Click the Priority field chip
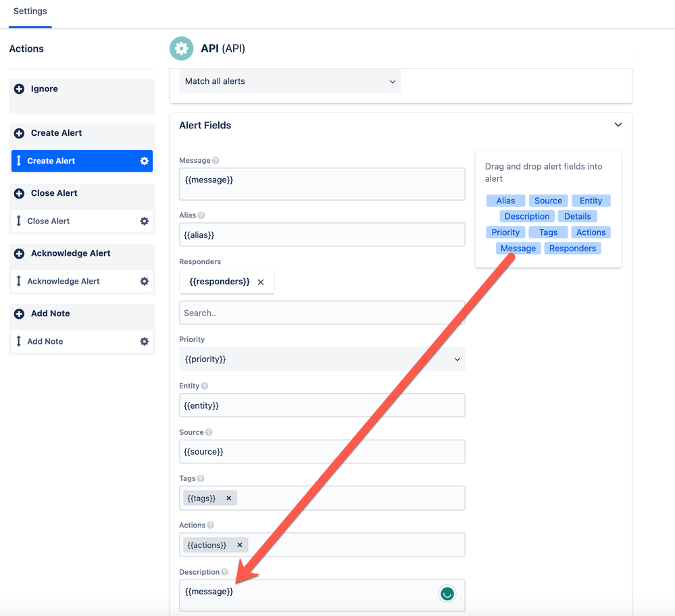 tap(505, 232)
